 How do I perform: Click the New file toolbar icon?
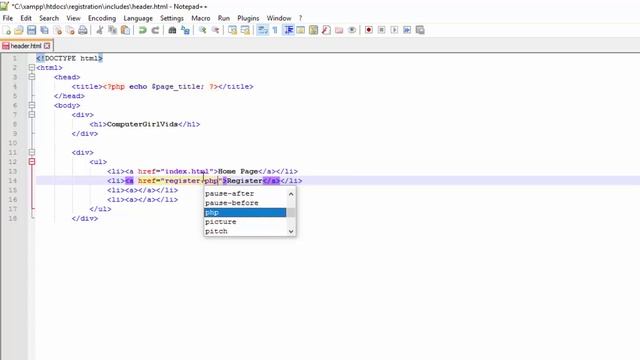tap(7, 30)
